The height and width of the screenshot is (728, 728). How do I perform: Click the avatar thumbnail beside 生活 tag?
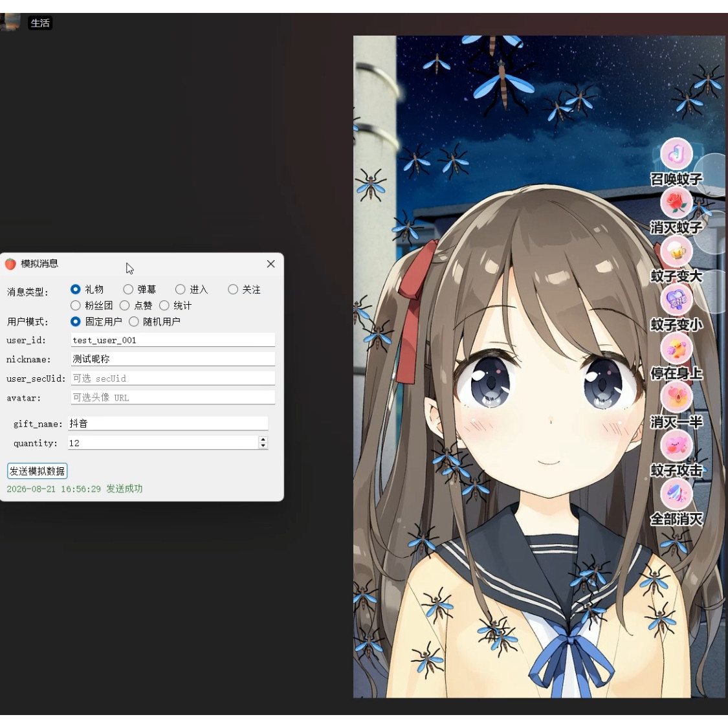click(10, 22)
